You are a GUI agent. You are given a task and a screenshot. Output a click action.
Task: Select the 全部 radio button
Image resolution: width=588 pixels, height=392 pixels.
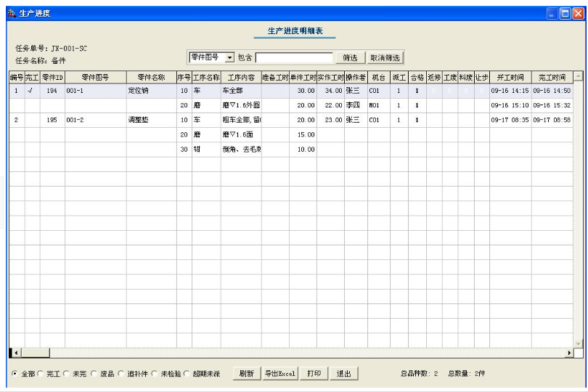pos(15,373)
